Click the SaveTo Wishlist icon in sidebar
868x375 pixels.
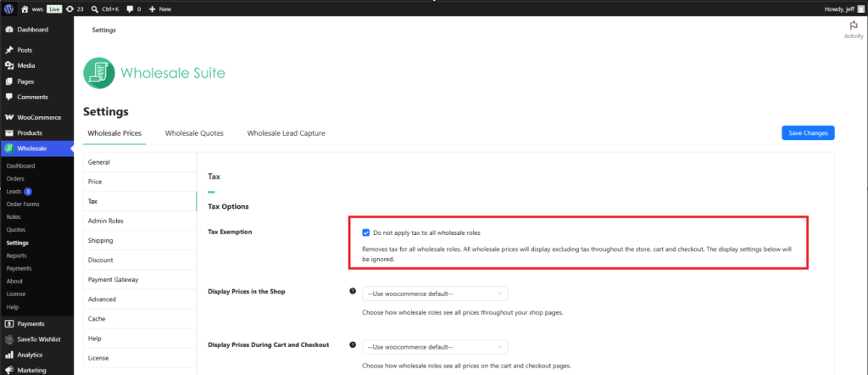coord(8,339)
